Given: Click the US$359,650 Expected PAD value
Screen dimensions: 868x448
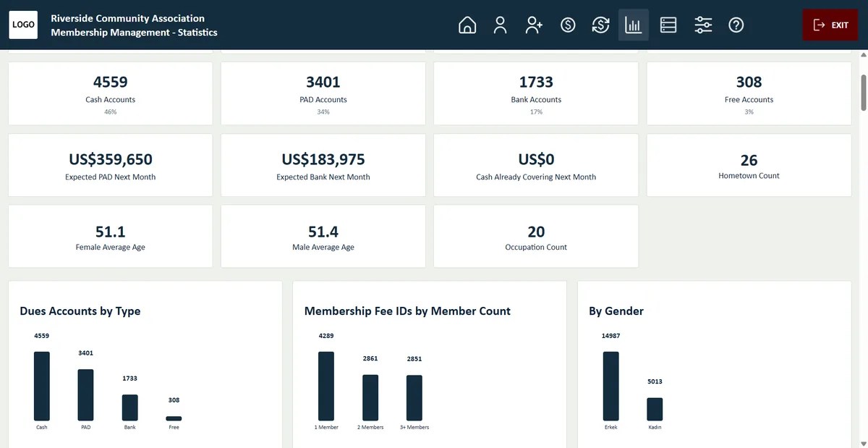Looking at the screenshot, I should (111, 159).
